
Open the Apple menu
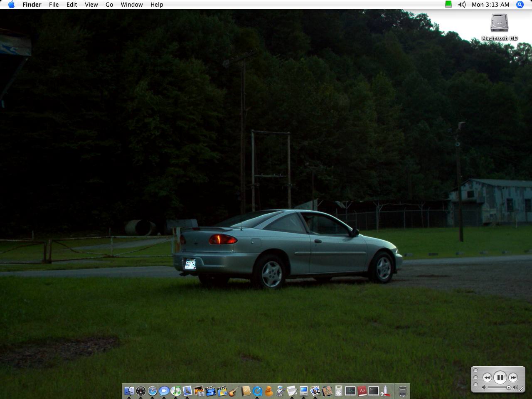click(x=11, y=5)
